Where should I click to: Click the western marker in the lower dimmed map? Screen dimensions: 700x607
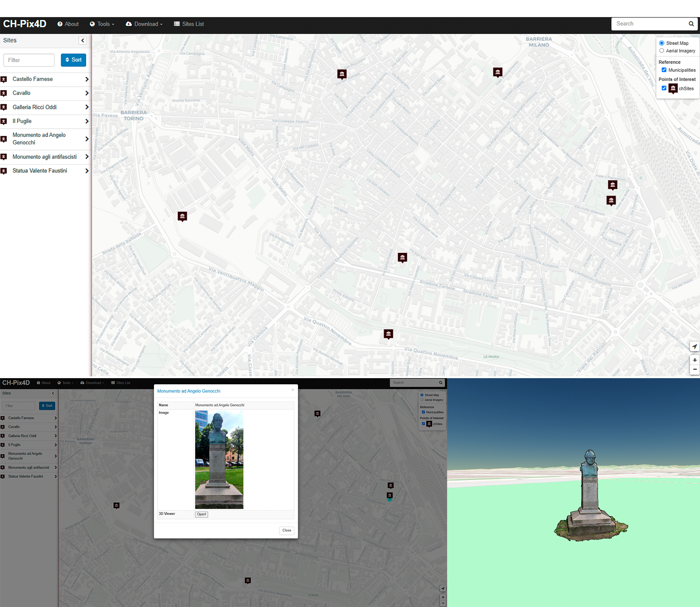[x=116, y=505]
